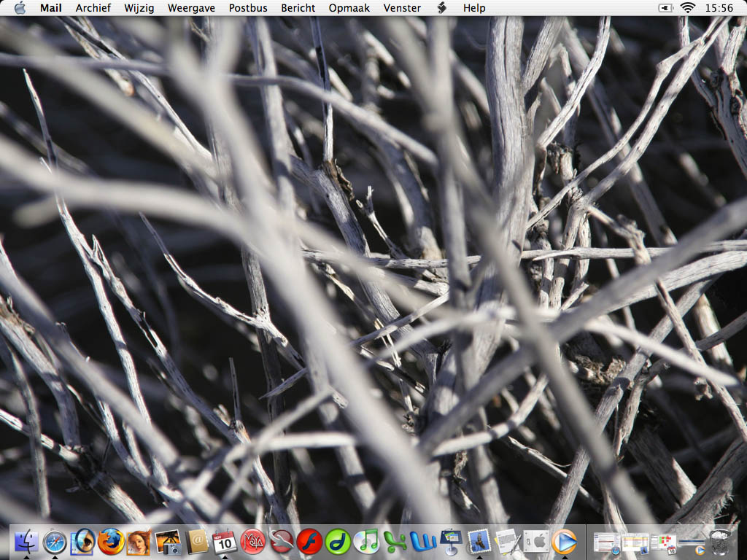Open System Preferences from the Dock

(x=536, y=542)
